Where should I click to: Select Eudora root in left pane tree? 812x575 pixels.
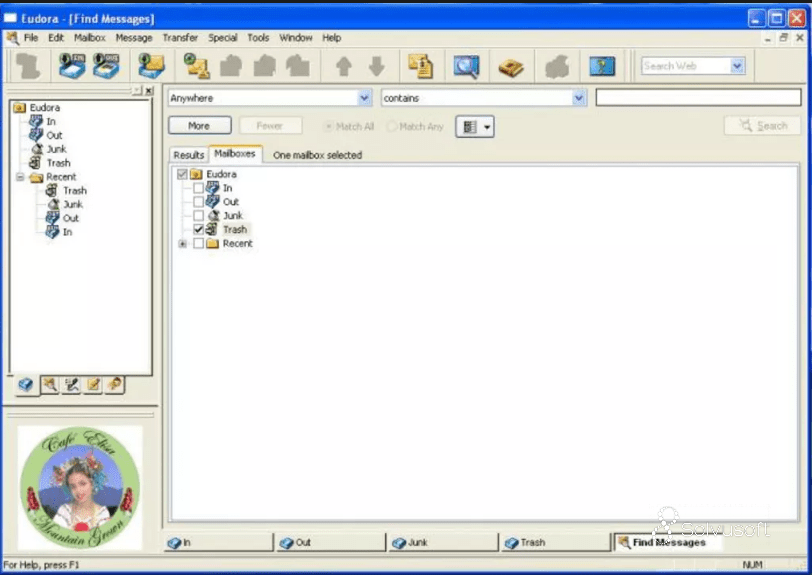click(45, 108)
